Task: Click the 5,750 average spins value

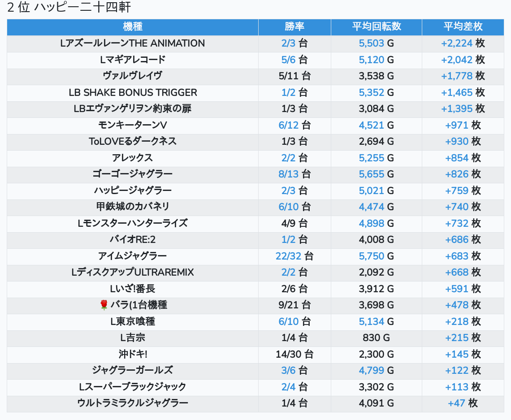Action: (372, 256)
